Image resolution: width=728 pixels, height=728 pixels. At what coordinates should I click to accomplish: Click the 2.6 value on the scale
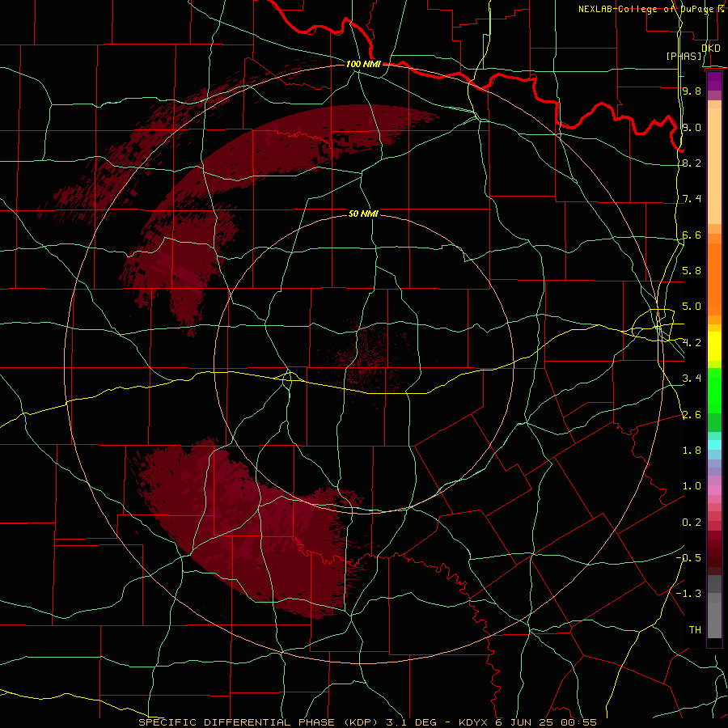(692, 415)
